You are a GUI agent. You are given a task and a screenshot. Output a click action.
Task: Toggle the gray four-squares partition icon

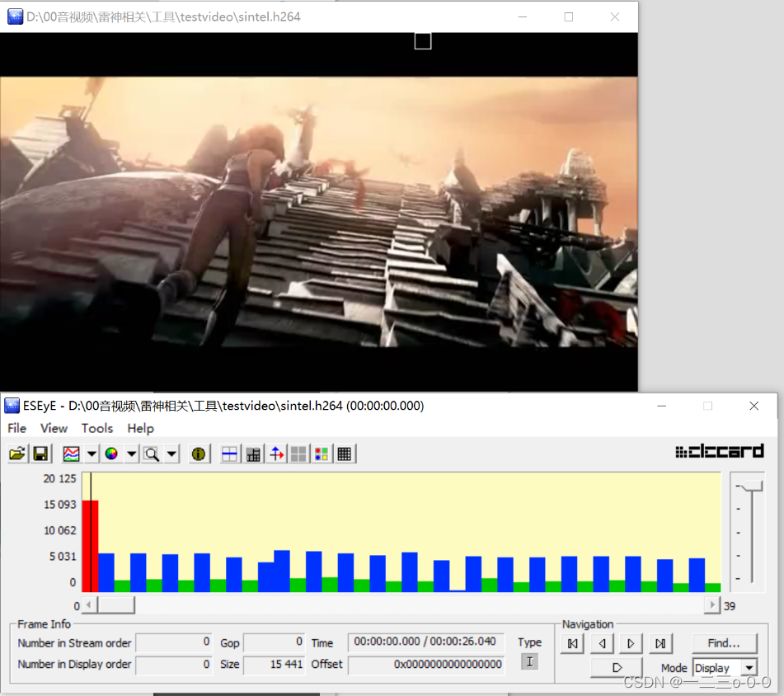[298, 454]
